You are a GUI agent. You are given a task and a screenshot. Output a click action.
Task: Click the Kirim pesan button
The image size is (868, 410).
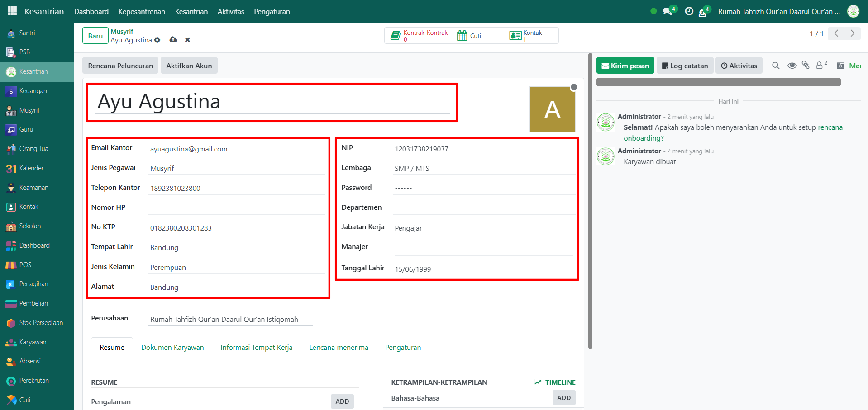click(625, 66)
